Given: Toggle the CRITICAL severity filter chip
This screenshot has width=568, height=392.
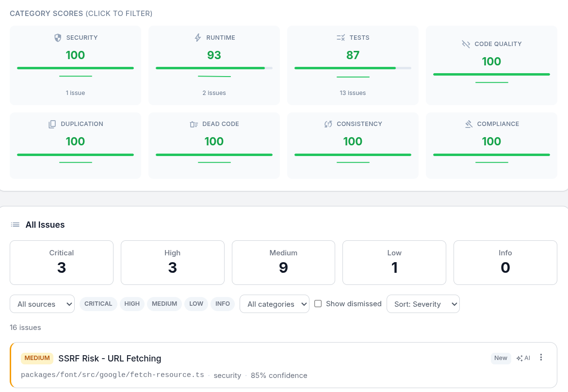Looking at the screenshot, I should (98, 304).
